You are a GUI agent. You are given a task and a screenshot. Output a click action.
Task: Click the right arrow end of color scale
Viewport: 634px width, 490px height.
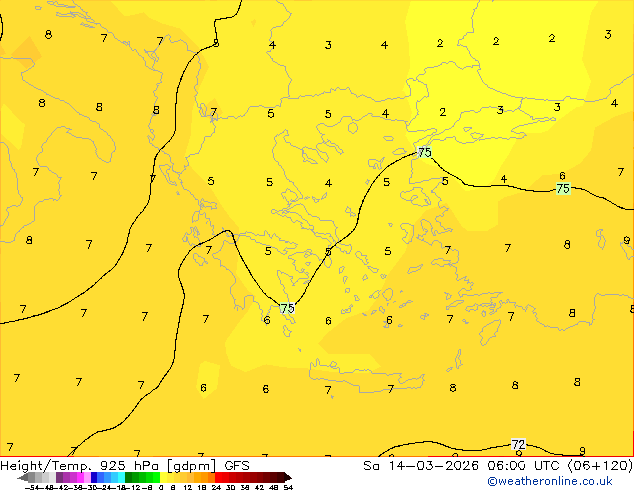288,478
